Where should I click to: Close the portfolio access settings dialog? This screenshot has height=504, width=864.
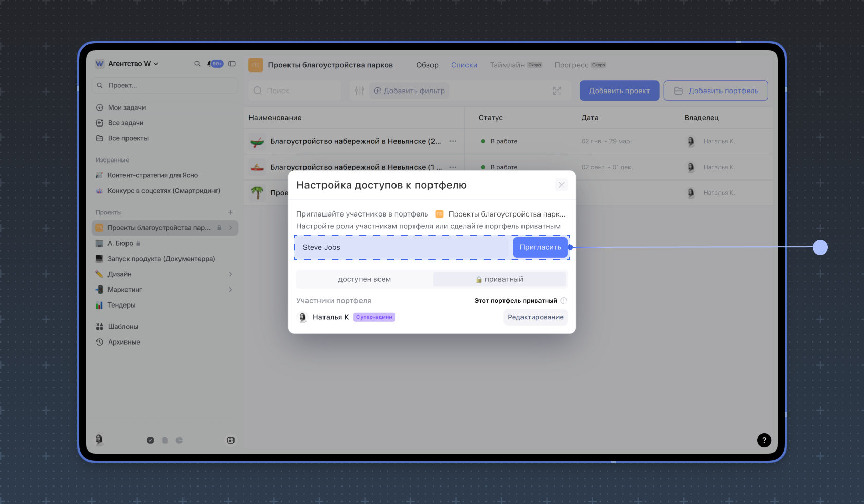click(561, 185)
